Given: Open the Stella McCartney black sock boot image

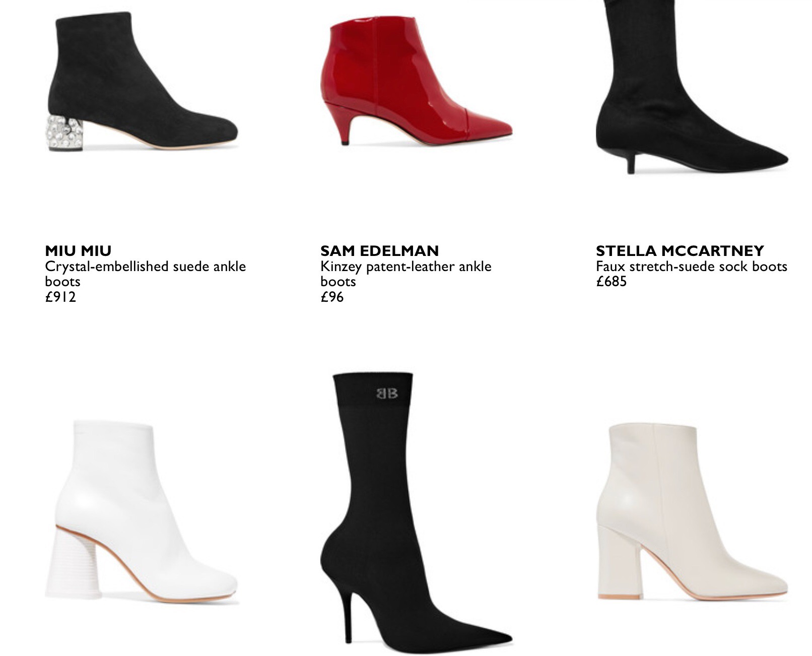Looking at the screenshot, I should coord(692,87).
